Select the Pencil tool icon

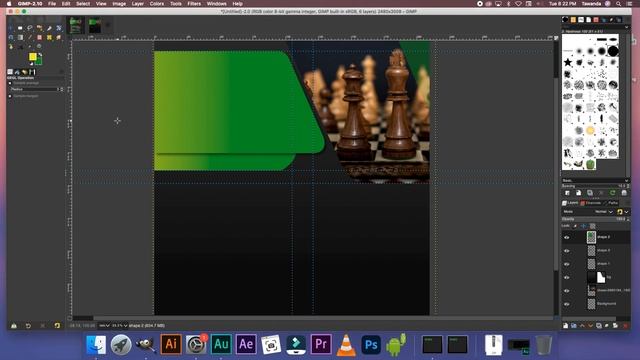click(30, 38)
